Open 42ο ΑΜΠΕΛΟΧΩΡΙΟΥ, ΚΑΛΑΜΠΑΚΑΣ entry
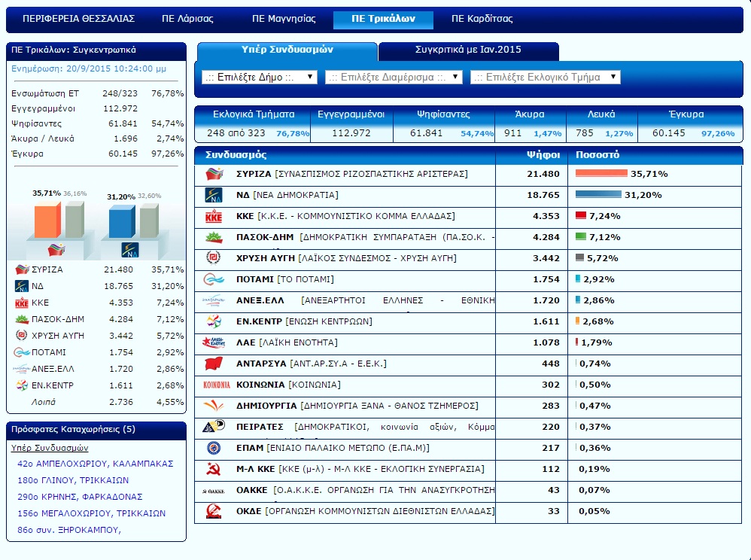 [96, 464]
